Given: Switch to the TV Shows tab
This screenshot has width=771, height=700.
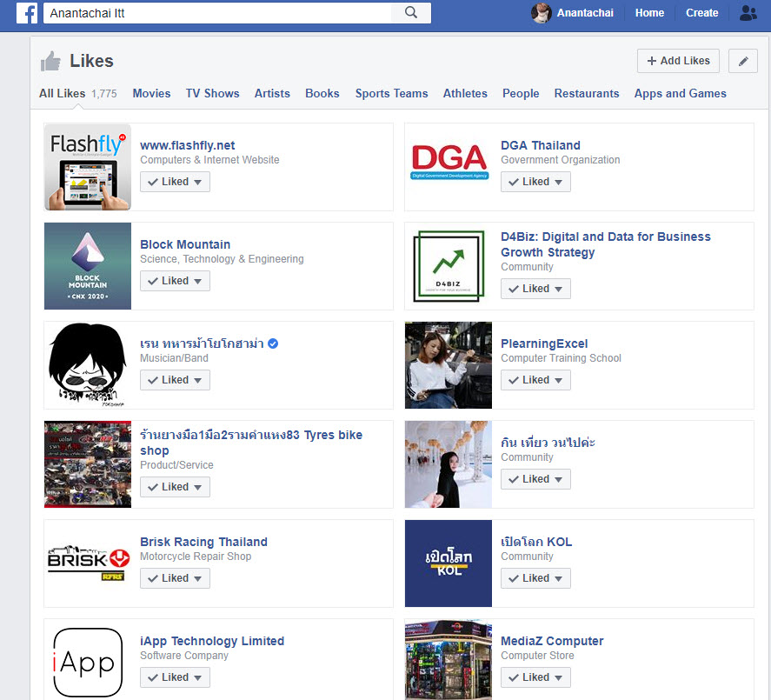Looking at the screenshot, I should pyautogui.click(x=212, y=93).
